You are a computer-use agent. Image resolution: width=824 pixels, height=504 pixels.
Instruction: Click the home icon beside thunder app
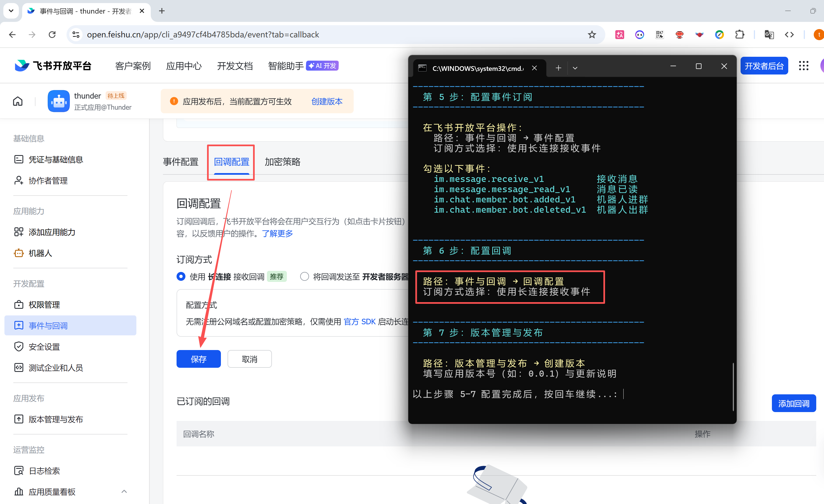point(18,101)
